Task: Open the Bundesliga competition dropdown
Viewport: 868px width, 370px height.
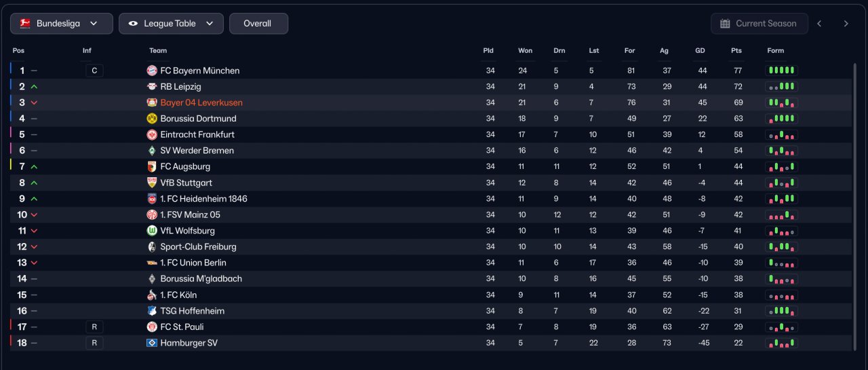Action: pyautogui.click(x=62, y=24)
